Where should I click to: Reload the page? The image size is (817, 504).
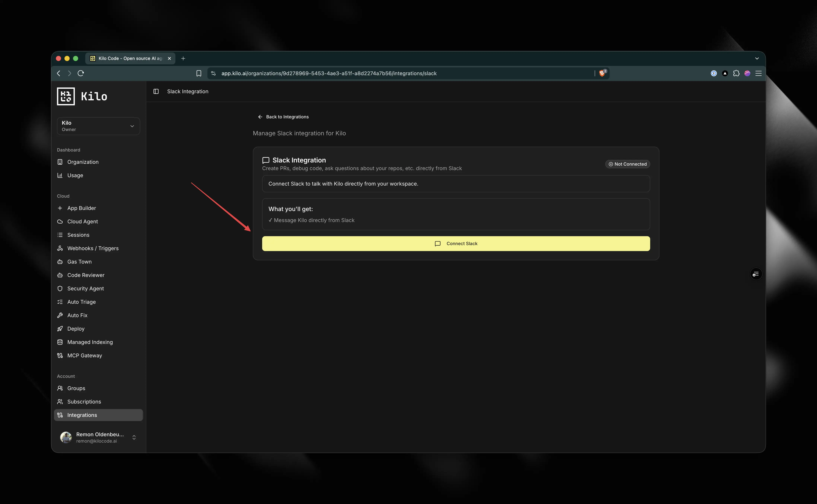point(81,73)
